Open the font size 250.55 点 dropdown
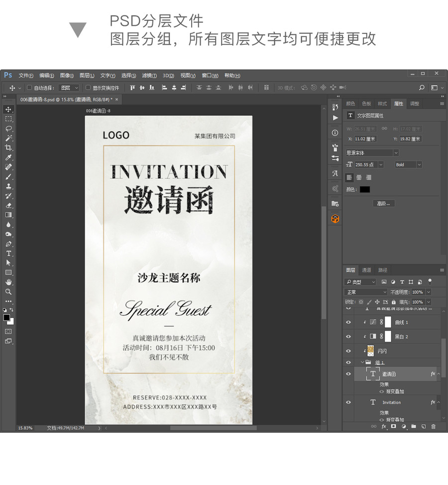Screen dimensions: 448x485 [x=381, y=165]
